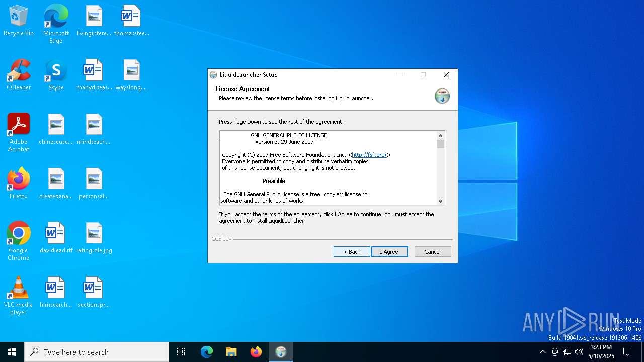Click the license scrollbar up arrow
Screen dimensions: 644x362
[441, 135]
